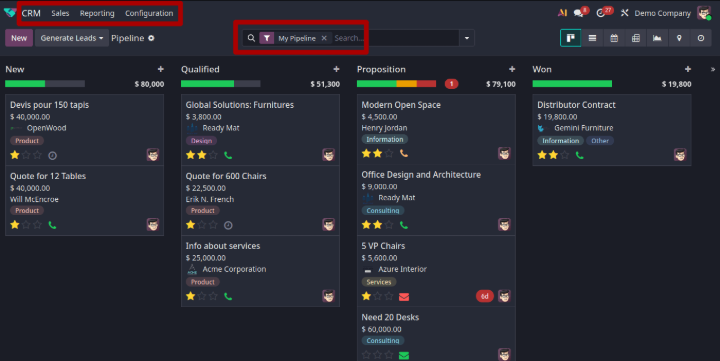Remove the My Pipeline filter

click(x=324, y=38)
